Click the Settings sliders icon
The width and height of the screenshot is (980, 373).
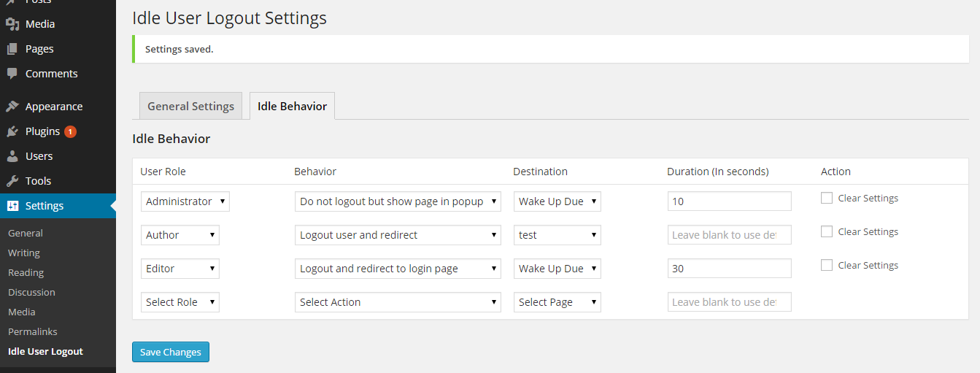(x=12, y=206)
